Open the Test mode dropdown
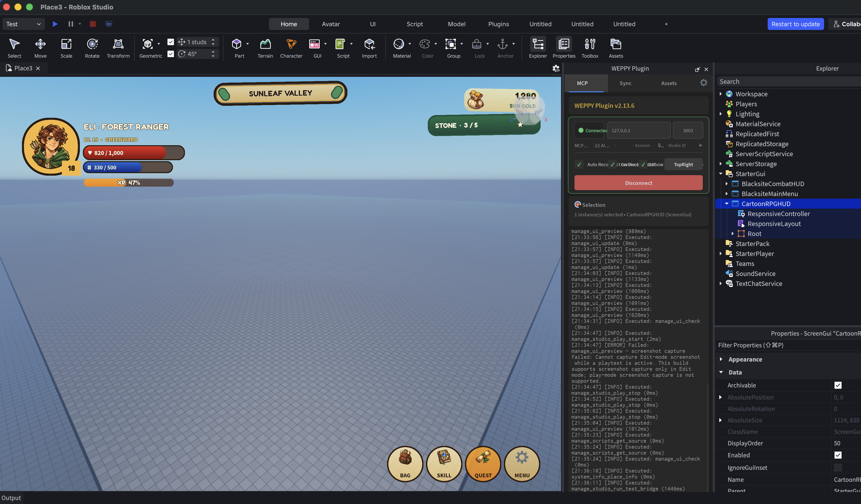This screenshot has height=504, width=861. point(23,24)
